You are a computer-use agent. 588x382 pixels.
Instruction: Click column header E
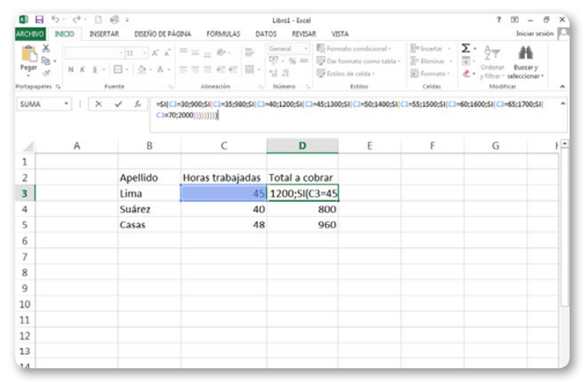click(369, 146)
